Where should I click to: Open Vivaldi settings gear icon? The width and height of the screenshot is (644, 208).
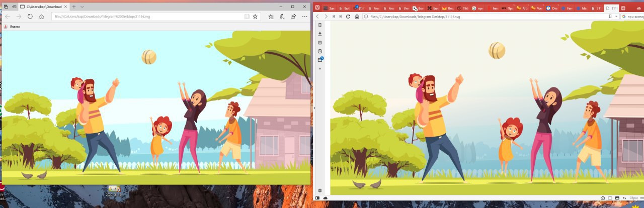(319, 190)
